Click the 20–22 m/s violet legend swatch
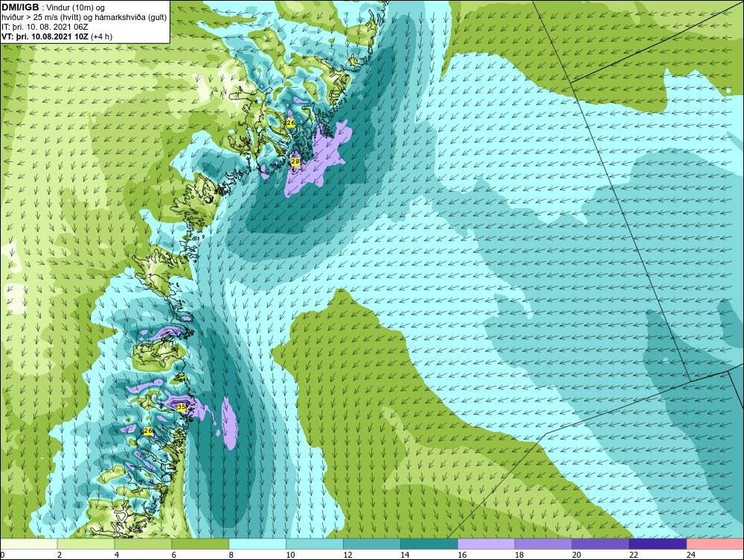 (600, 544)
